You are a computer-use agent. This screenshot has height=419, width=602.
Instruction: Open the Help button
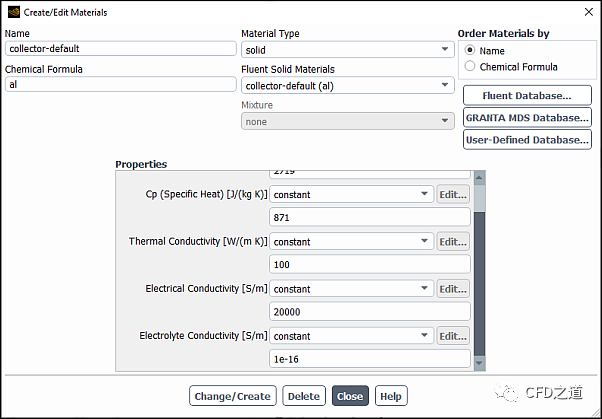(x=391, y=396)
